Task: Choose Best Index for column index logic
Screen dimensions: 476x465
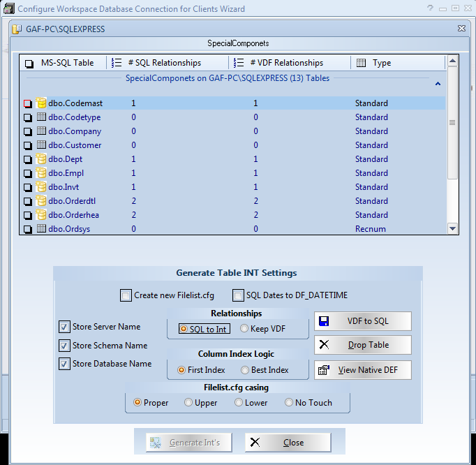Action: click(245, 370)
